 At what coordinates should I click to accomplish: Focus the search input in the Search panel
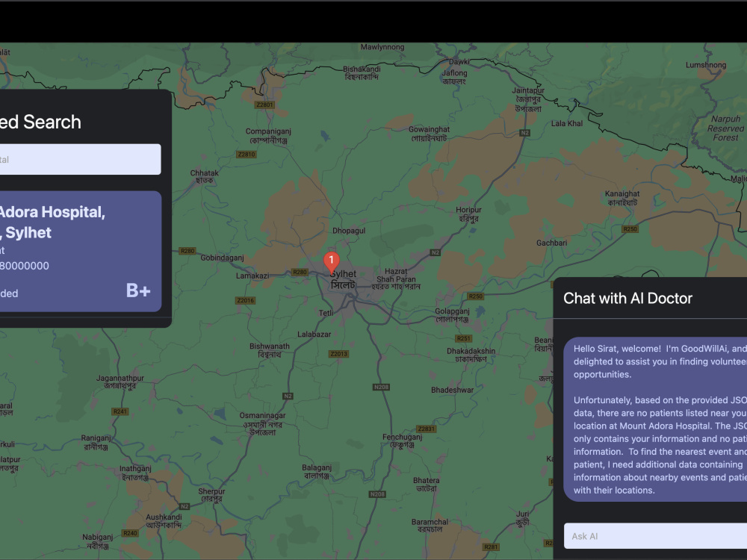coord(80,159)
